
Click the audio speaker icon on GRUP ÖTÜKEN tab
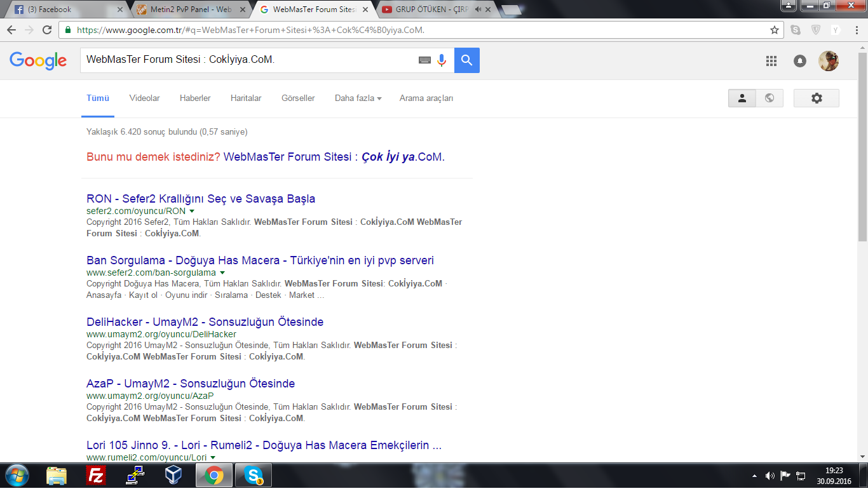pos(478,10)
